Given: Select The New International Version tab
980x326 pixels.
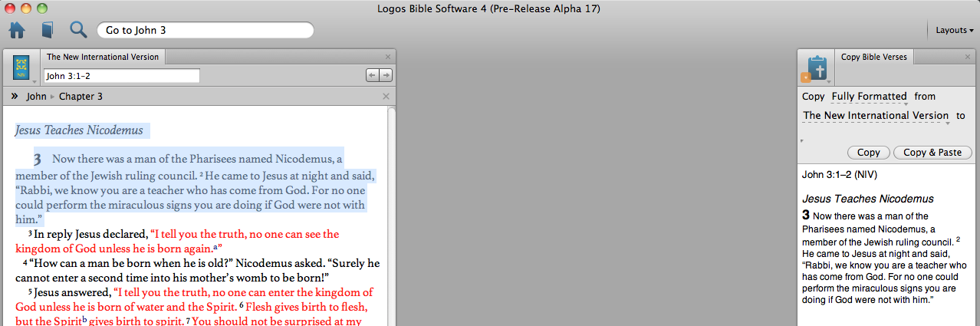Looking at the screenshot, I should coord(103,57).
